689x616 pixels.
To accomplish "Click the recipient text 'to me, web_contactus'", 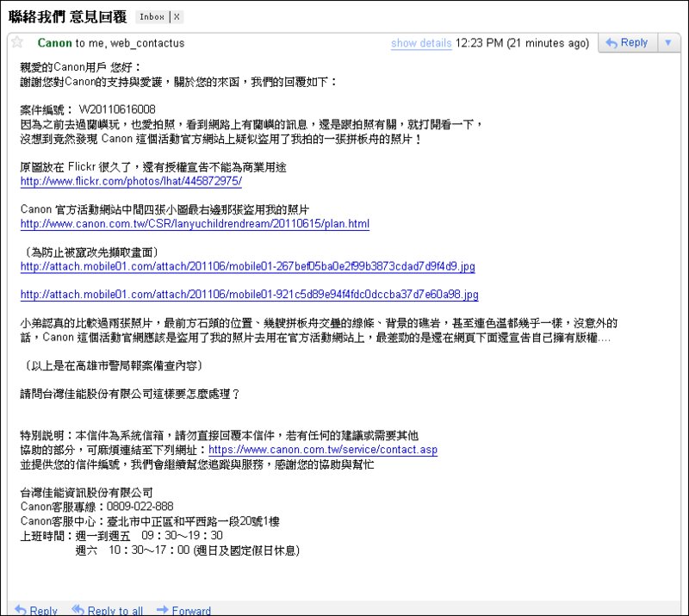I will coord(130,43).
